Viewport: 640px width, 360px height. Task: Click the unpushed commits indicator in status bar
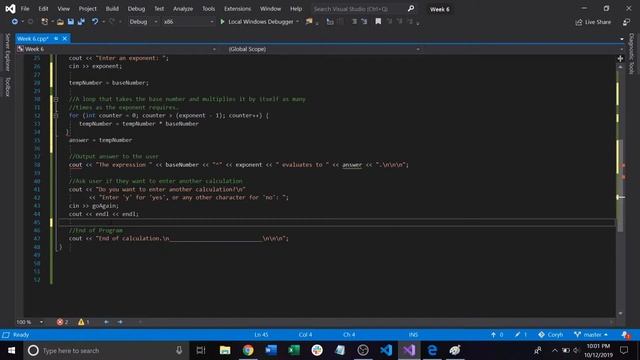(497, 335)
